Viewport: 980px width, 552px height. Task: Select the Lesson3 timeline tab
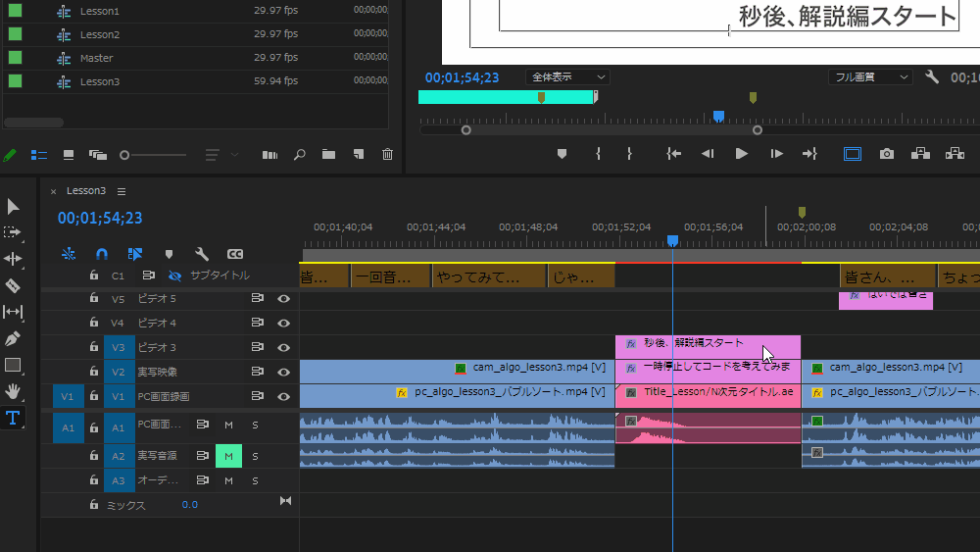86,190
